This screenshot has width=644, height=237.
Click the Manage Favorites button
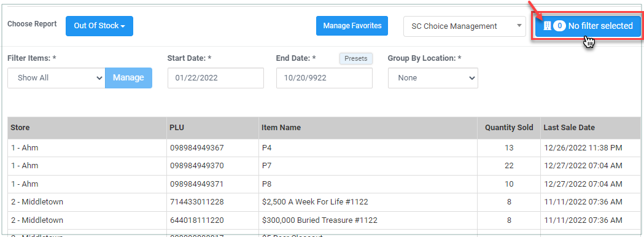[x=352, y=26]
